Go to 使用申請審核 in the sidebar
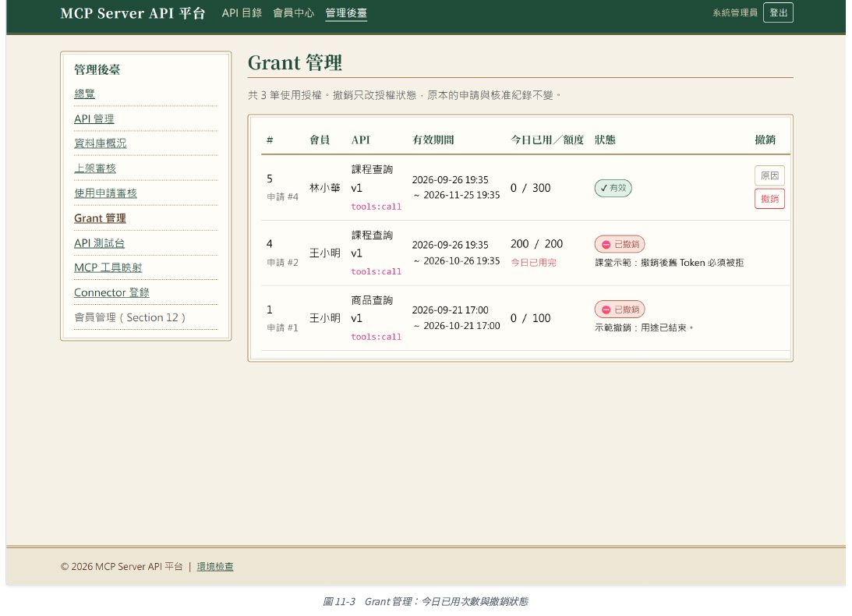This screenshot has width=852, height=616. point(105,193)
